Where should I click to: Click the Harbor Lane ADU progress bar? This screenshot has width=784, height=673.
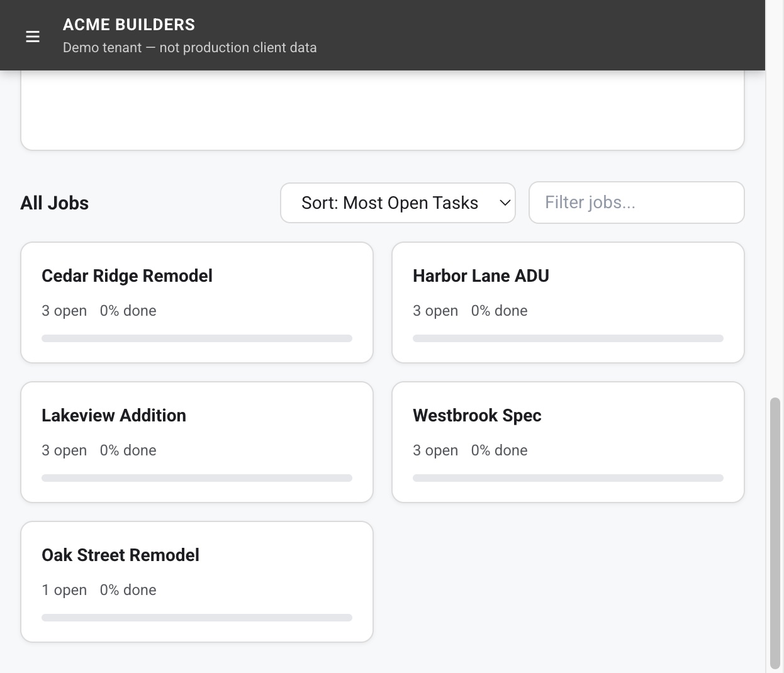coord(568,338)
